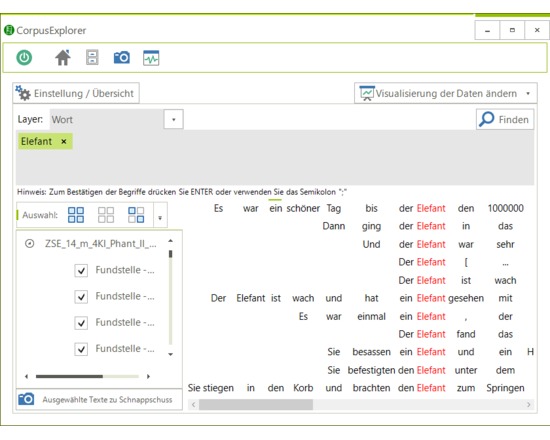Select all via first Auswahl grid icon
The image size is (550, 440).
point(76,215)
